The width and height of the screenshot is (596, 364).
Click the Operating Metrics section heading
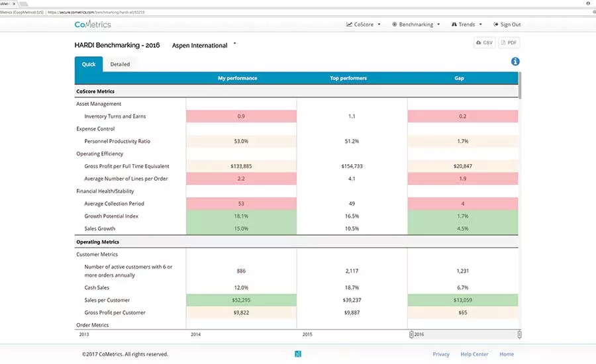pos(98,242)
